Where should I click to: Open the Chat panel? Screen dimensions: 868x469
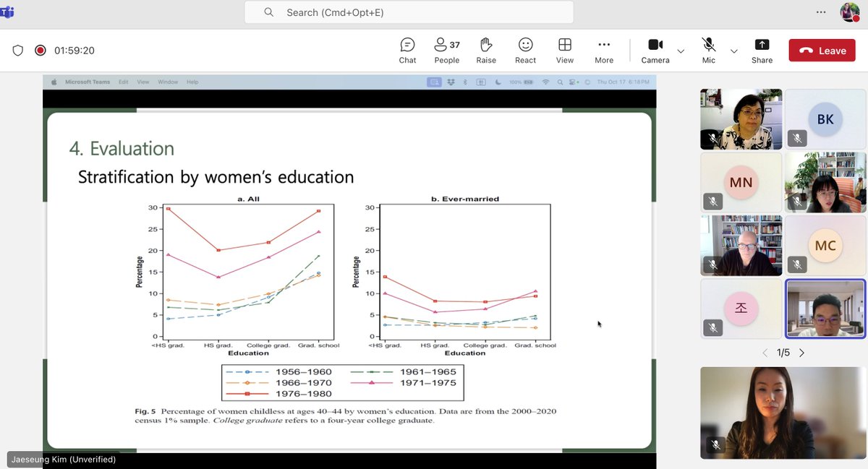[x=407, y=50]
